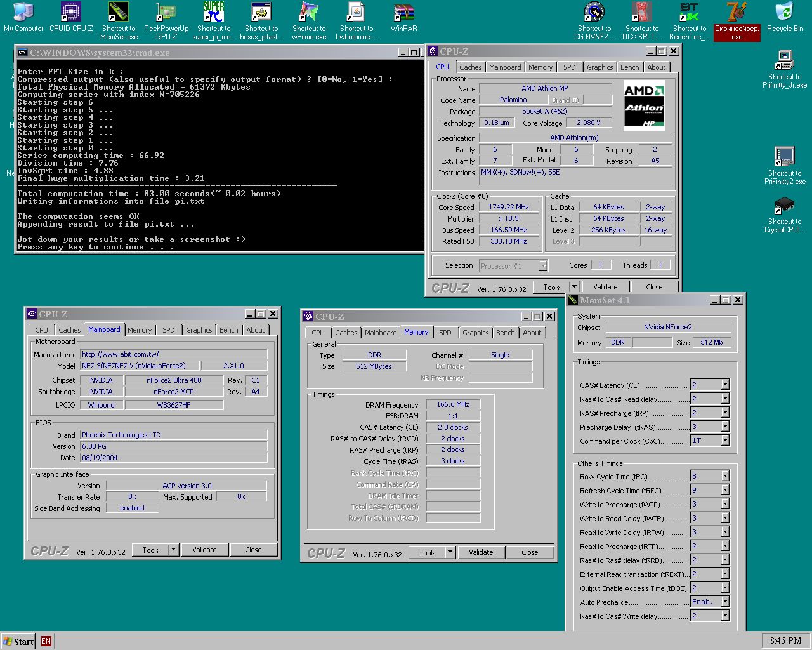This screenshot has width=812, height=650.
Task: Open the Tools dropdown arrow in CPU-Z CPU window
Action: tap(574, 287)
